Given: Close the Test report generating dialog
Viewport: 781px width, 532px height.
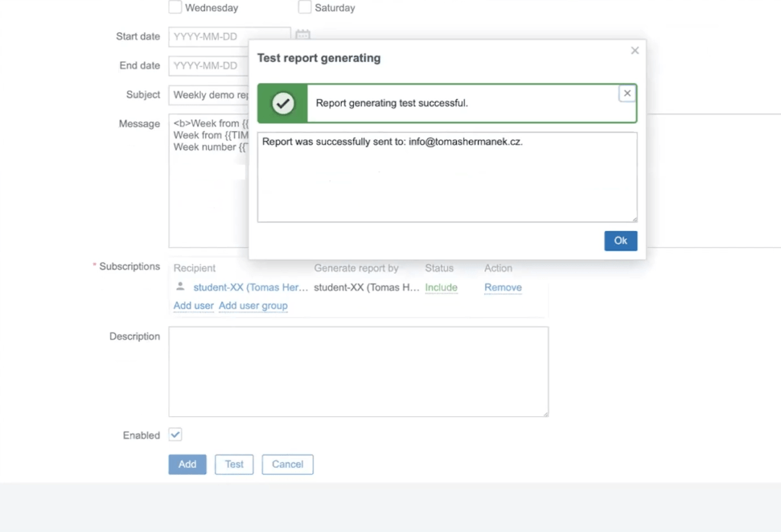Looking at the screenshot, I should pyautogui.click(x=635, y=50).
